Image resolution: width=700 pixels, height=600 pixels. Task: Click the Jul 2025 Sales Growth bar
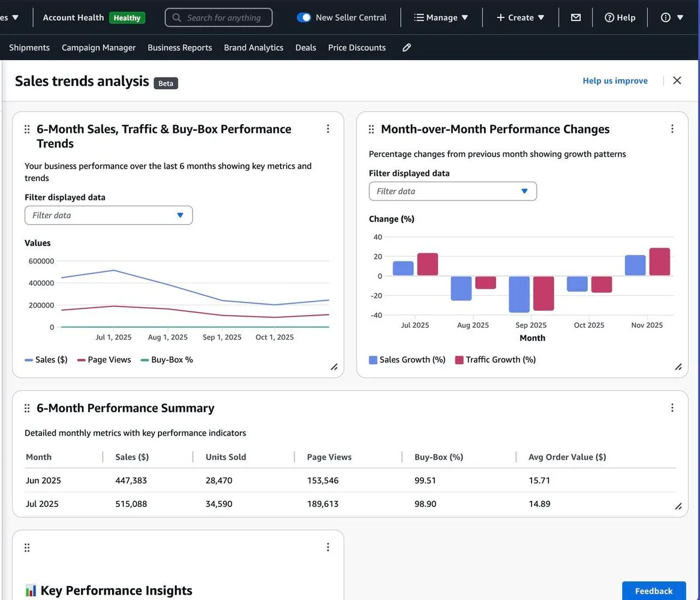pyautogui.click(x=403, y=268)
